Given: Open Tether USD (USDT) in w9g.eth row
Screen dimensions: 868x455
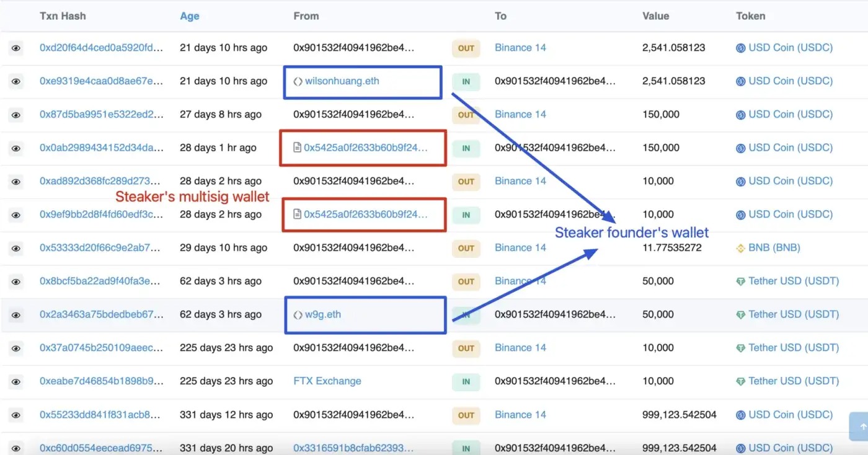Looking at the screenshot, I should 794,315.
